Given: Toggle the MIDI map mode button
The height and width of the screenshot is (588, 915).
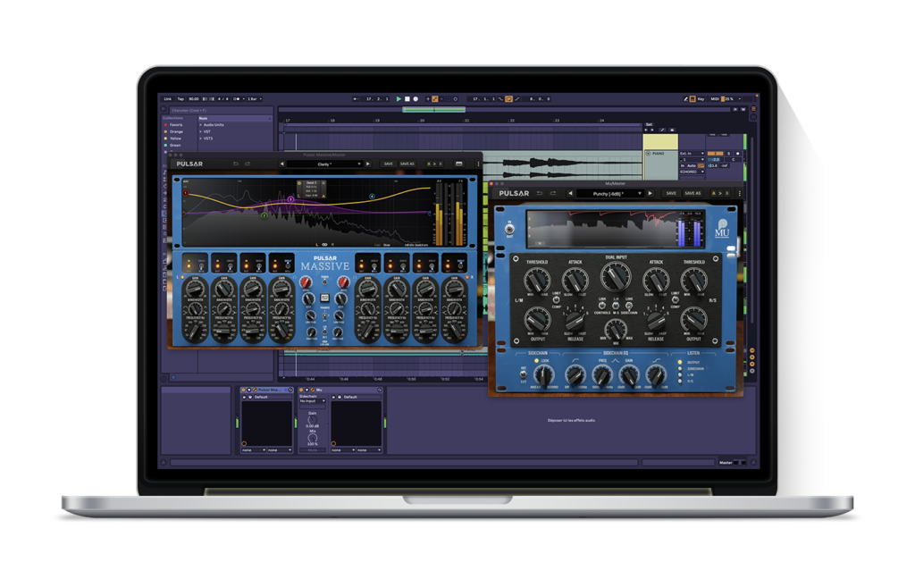Looking at the screenshot, I should [x=714, y=99].
